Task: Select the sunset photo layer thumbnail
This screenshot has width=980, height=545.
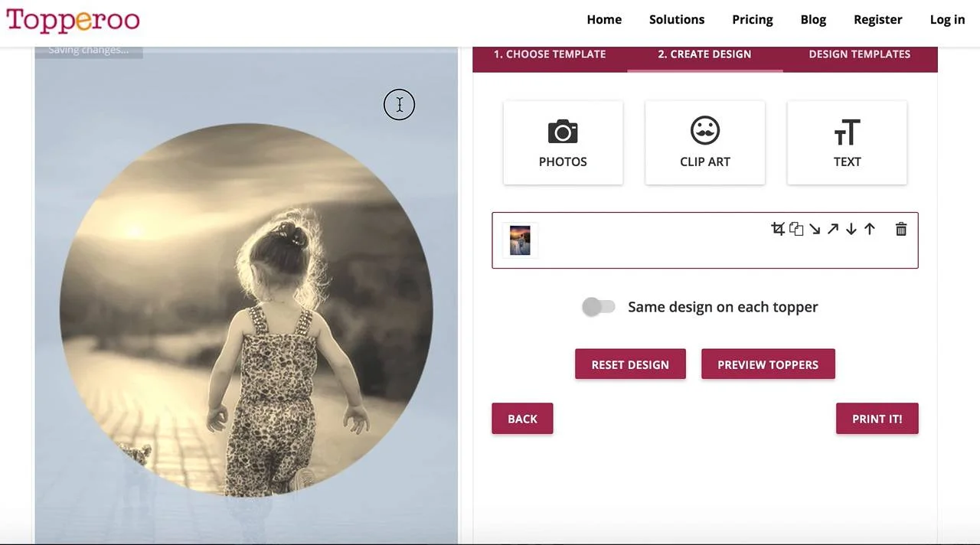Action: [x=520, y=240]
